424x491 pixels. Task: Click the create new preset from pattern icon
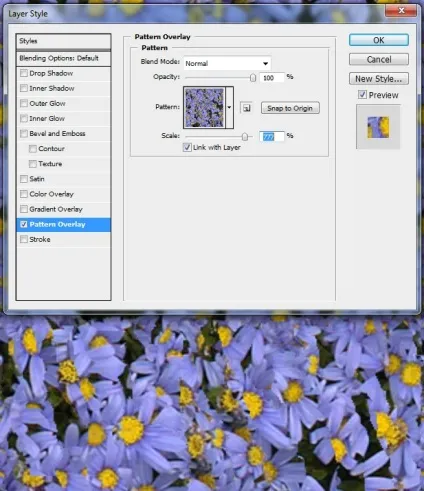(246, 108)
